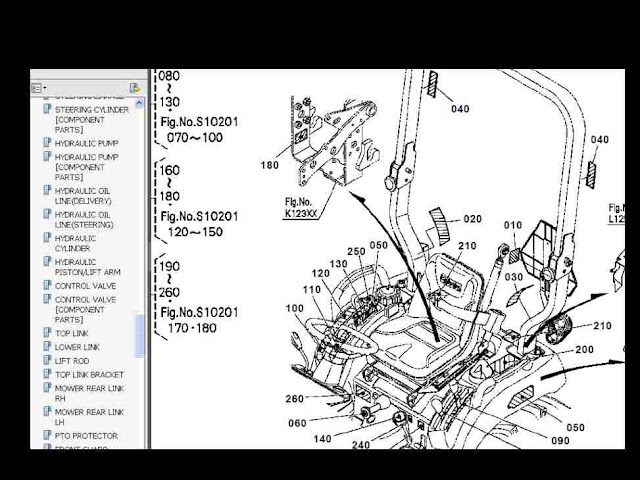Click icon next to PTO PROTECTOR bookmark
Viewport: 640px width, 480px height.
tap(47, 435)
